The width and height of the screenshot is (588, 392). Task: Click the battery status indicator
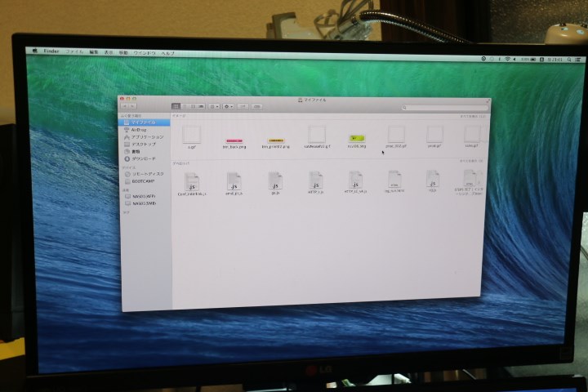click(x=528, y=60)
